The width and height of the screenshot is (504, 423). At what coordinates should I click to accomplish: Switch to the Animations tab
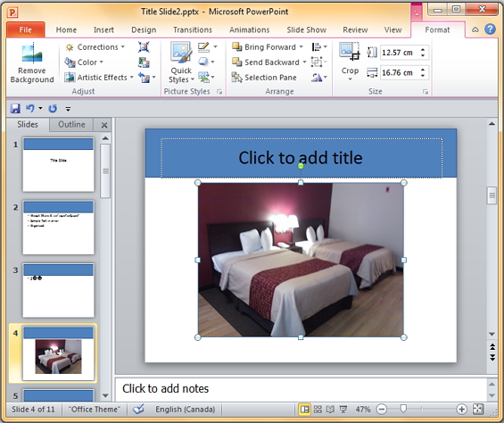[250, 29]
